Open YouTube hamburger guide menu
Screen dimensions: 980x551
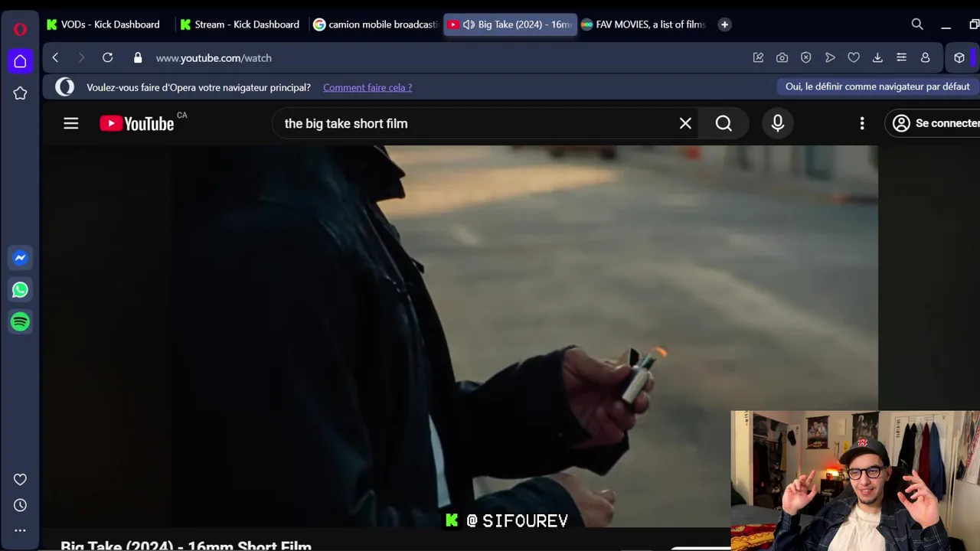(71, 123)
